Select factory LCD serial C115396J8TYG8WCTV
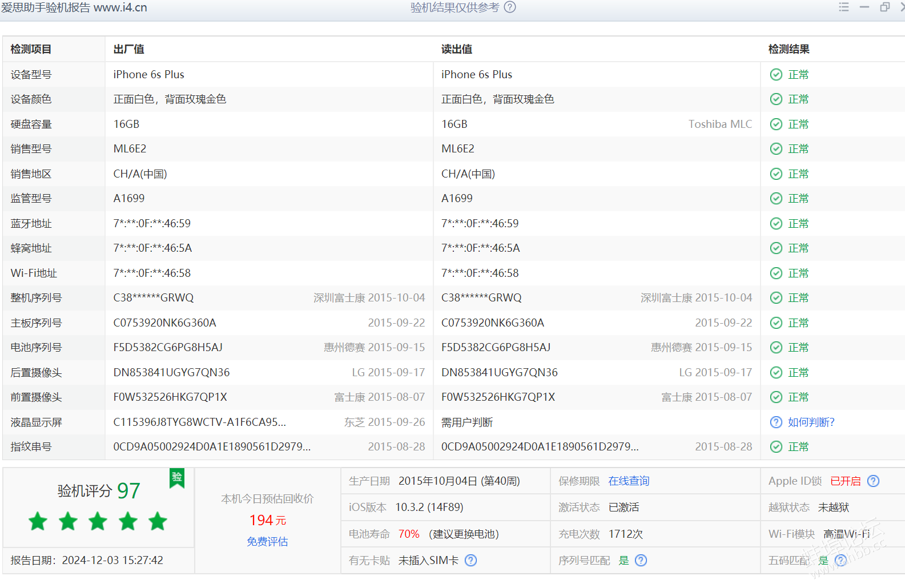This screenshot has width=905, height=588. coord(200,422)
